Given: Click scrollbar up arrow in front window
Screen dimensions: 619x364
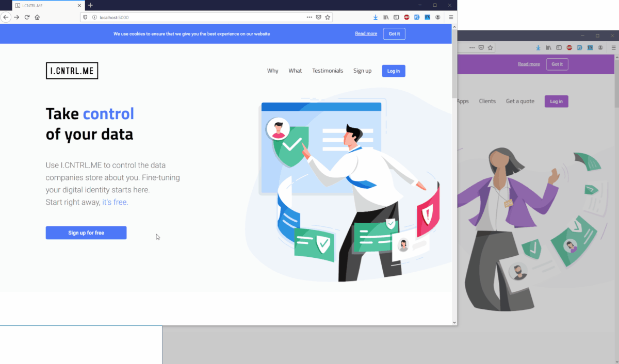Looking at the screenshot, I should 454,27.
